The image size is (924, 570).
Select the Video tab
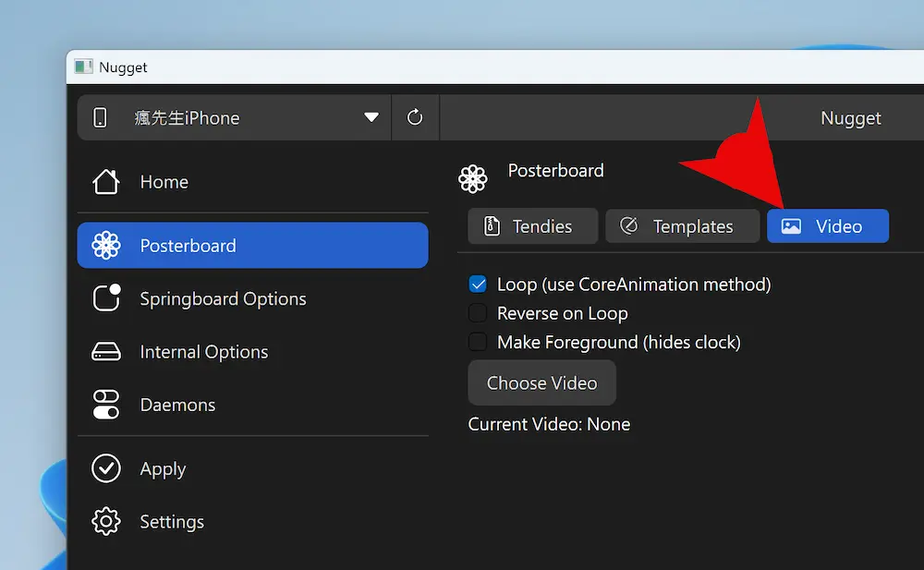[x=827, y=226]
